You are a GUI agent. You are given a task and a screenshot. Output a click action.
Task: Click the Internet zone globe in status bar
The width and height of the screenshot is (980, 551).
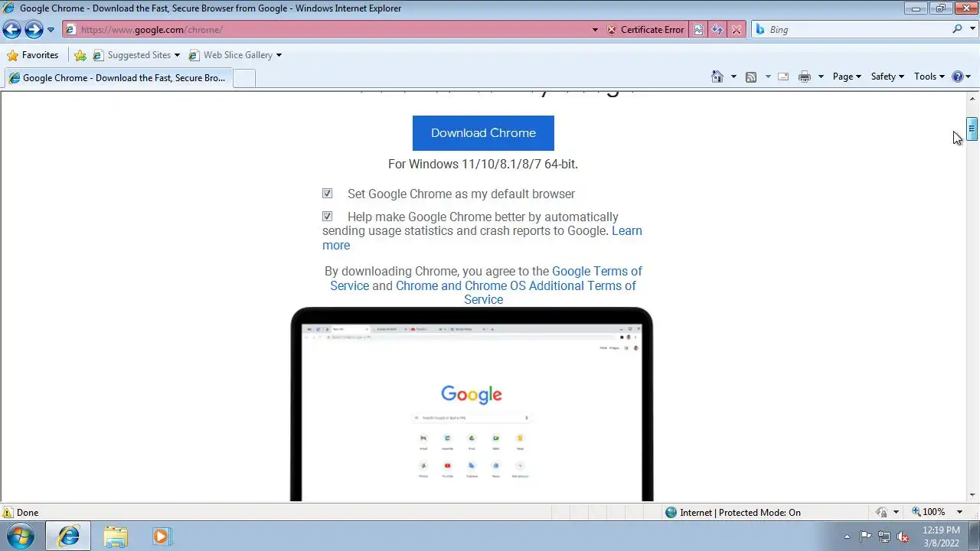[671, 513]
